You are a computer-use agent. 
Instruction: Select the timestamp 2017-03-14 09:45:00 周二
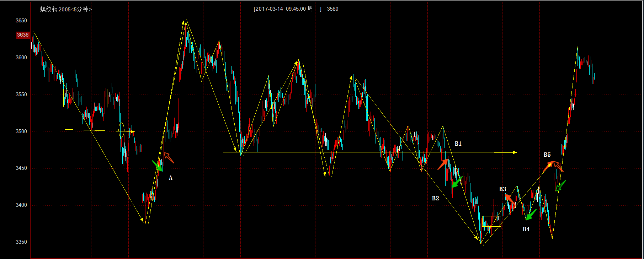288,9
